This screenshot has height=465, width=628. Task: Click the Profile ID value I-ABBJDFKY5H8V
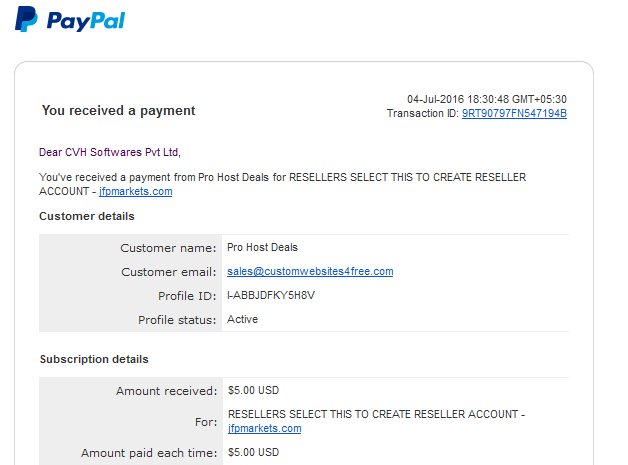point(271,296)
